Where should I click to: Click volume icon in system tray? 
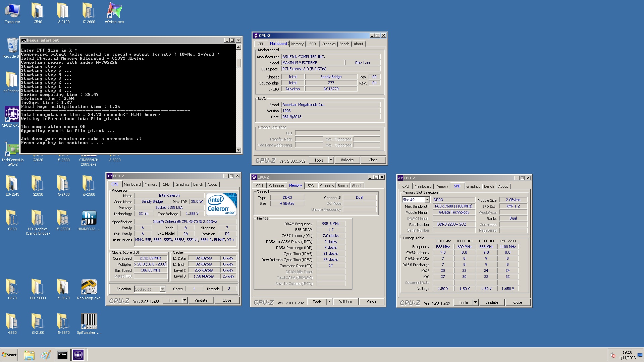612,355
